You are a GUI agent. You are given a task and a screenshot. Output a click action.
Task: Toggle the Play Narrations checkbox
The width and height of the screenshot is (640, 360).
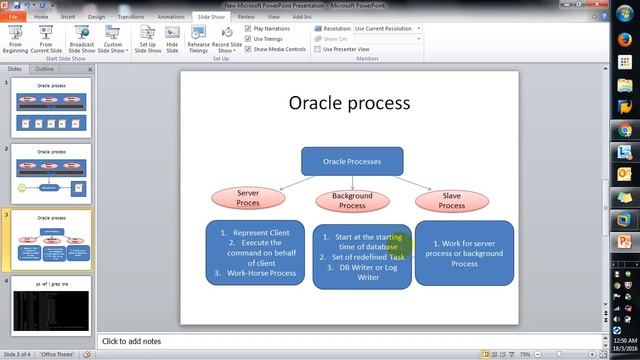[x=248, y=29]
